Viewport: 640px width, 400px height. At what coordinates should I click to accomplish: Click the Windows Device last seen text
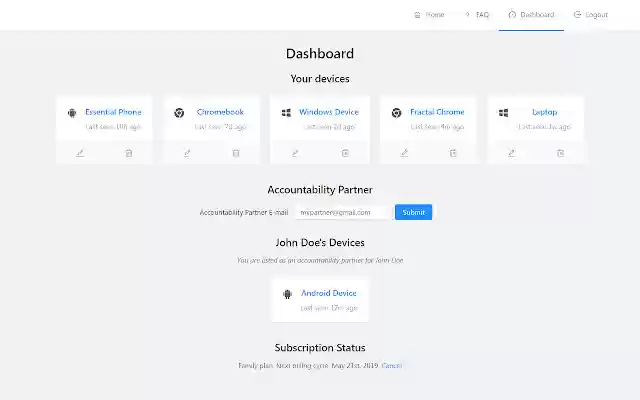329,127
